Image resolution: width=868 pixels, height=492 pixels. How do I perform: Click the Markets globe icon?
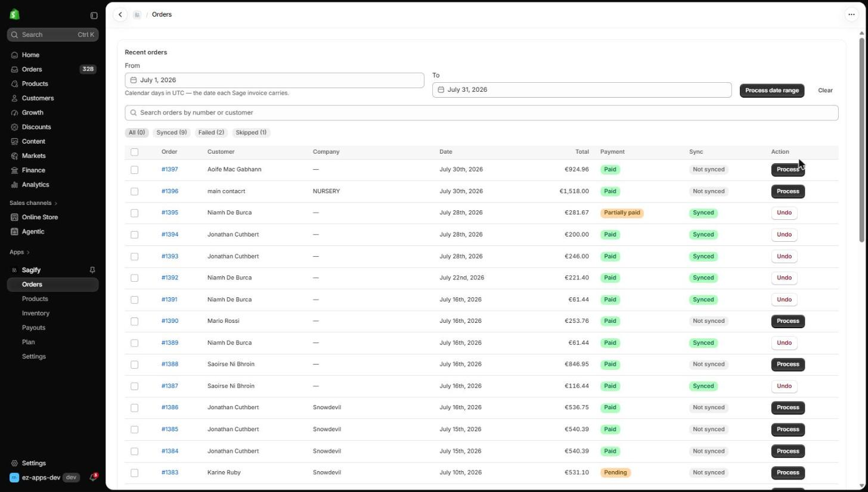tap(14, 156)
